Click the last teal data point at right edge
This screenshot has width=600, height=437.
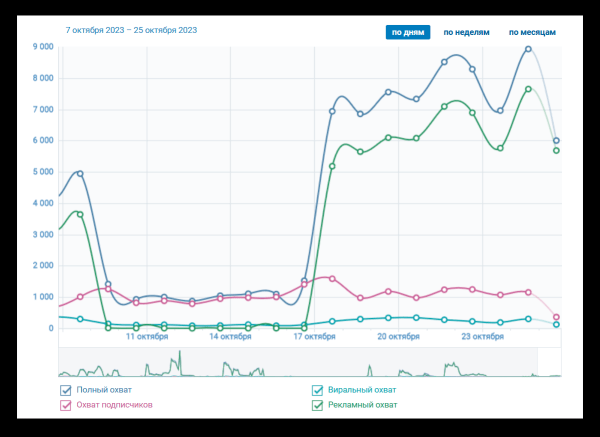(556, 324)
